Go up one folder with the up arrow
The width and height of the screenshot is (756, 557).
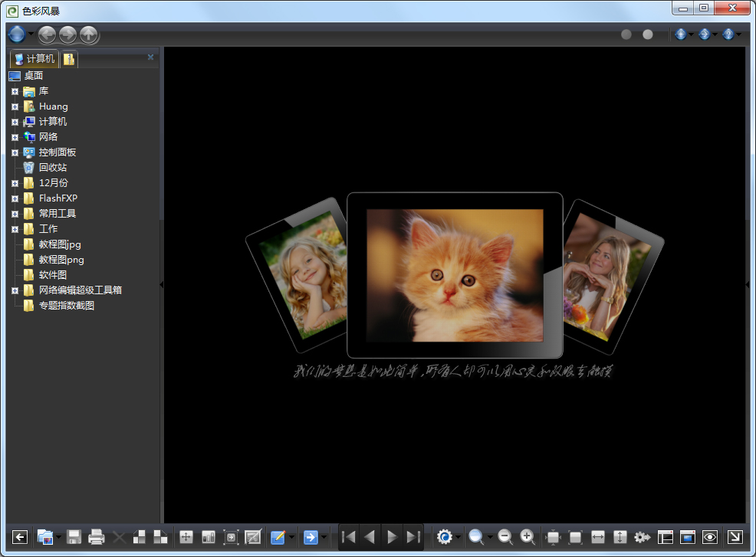89,34
